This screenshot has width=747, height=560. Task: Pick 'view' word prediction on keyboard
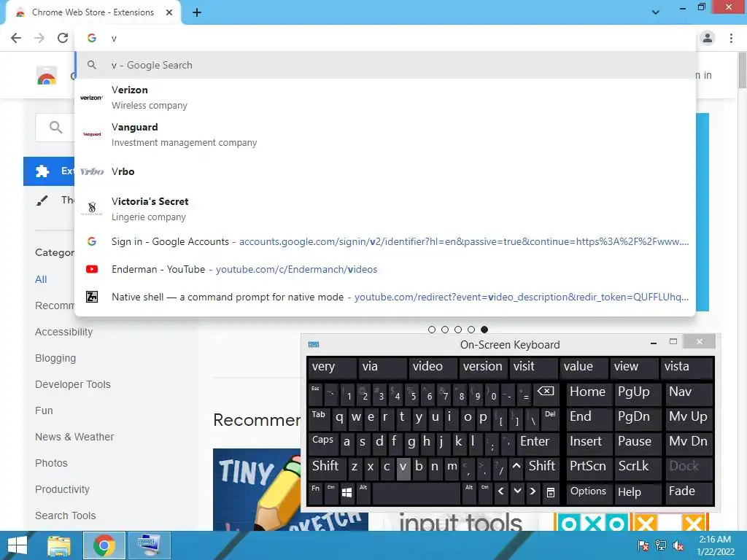(x=635, y=367)
